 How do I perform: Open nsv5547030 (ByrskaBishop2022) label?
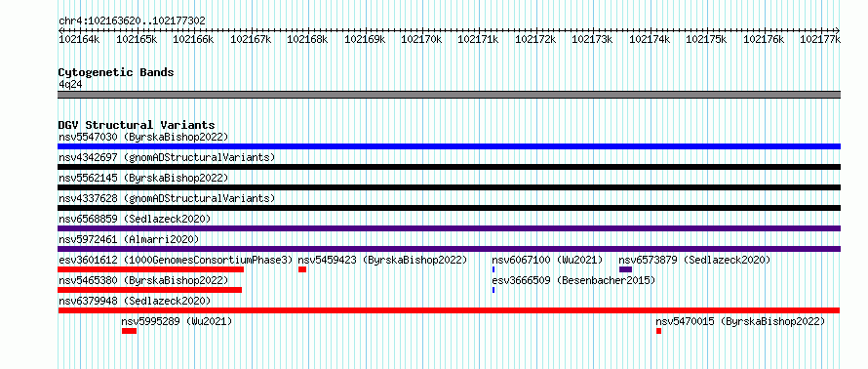point(143,137)
